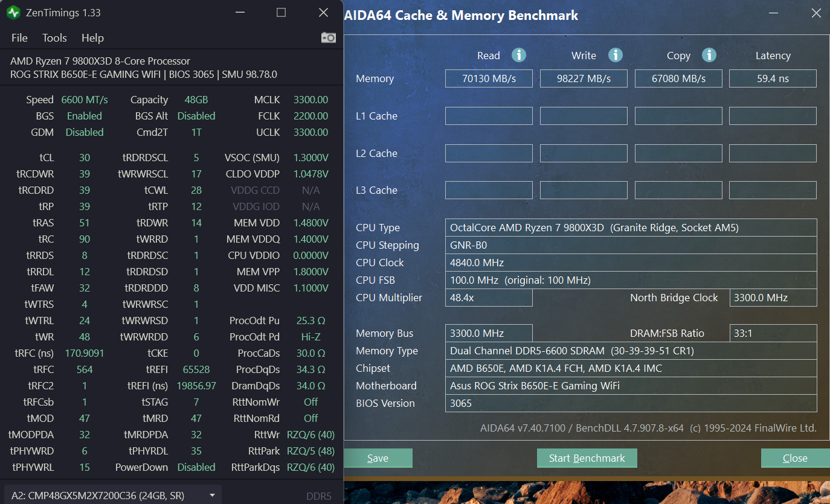
Task: Maximize the ZenTimings window
Action: [x=281, y=12]
